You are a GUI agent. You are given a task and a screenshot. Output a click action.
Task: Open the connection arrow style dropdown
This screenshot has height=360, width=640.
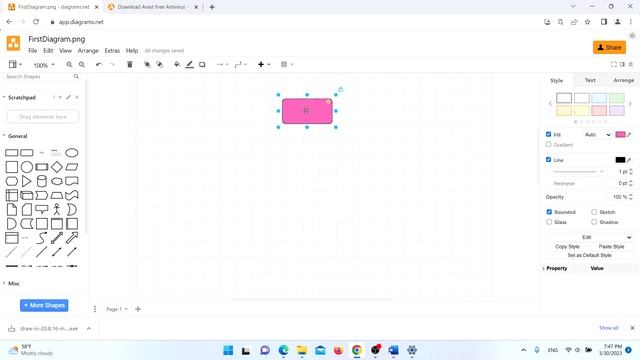(x=222, y=64)
